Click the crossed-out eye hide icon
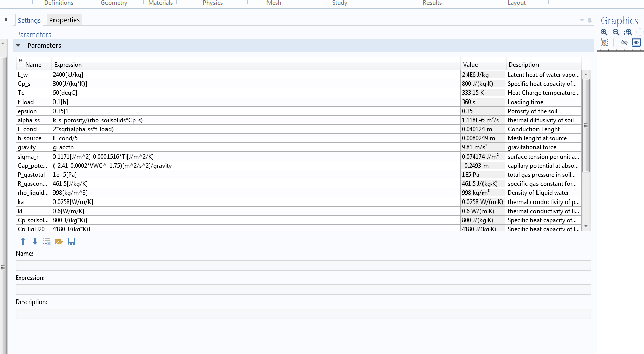Image resolution: width=644 pixels, height=354 pixels. click(624, 43)
